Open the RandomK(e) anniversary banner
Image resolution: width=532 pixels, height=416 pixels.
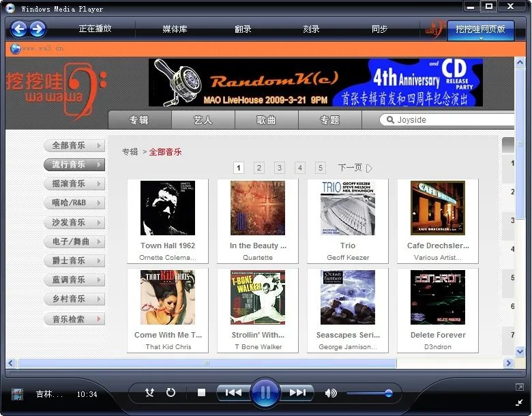pyautogui.click(x=316, y=83)
